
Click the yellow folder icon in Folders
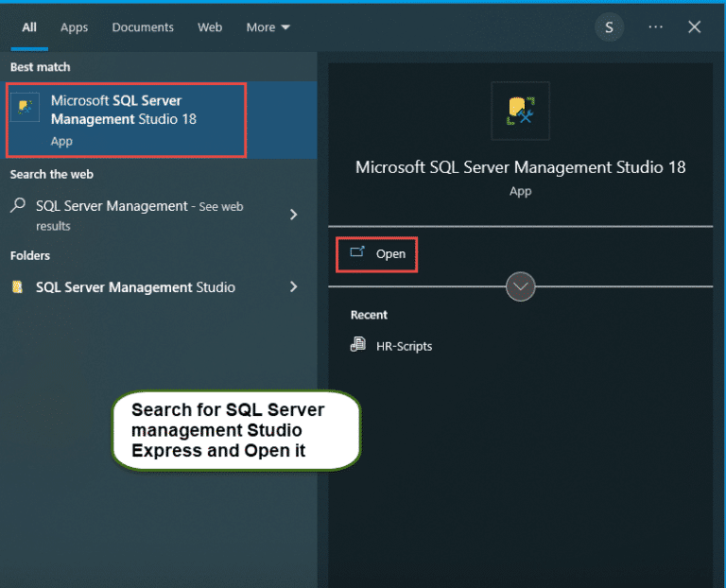[x=18, y=287]
